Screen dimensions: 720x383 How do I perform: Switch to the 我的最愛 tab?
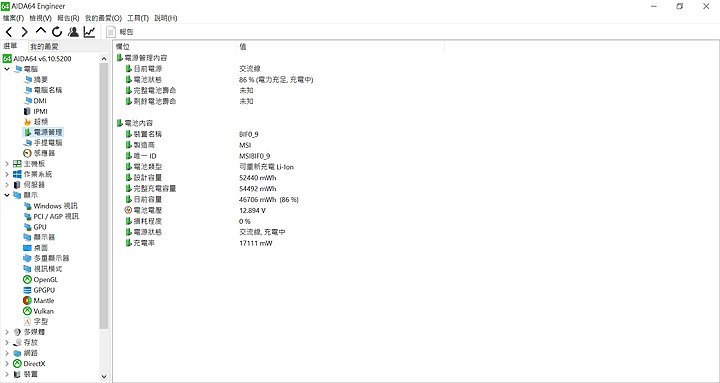click(x=44, y=46)
